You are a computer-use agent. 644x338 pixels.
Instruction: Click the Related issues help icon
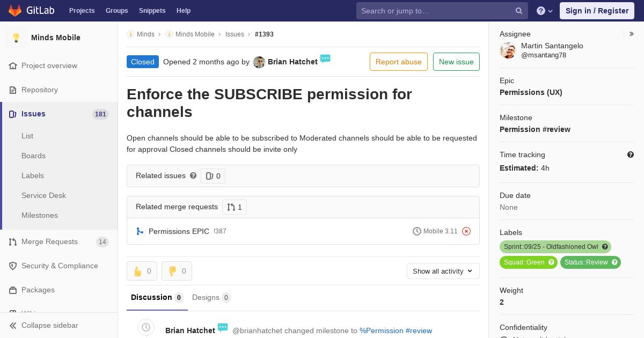click(x=193, y=175)
